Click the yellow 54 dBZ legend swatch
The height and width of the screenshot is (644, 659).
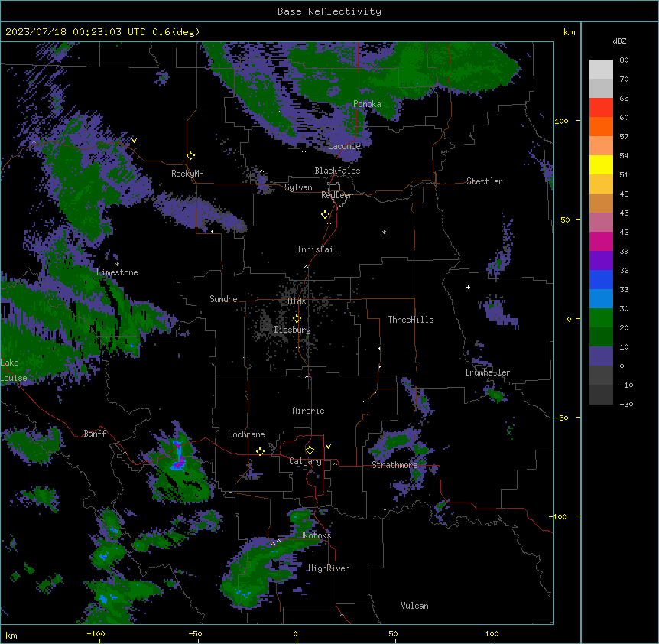point(601,164)
